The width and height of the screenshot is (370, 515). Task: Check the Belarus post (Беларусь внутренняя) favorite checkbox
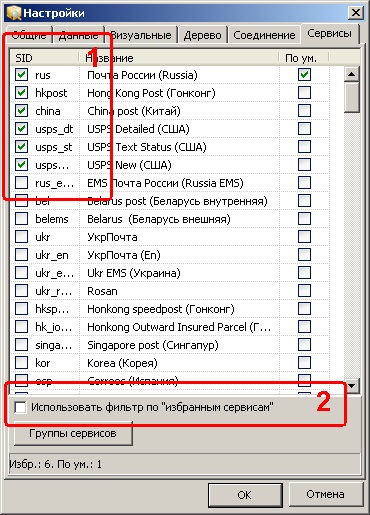point(22,200)
